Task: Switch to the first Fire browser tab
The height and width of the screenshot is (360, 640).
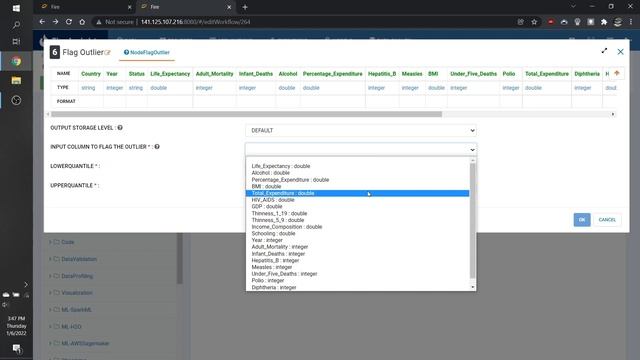Action: [x=84, y=7]
